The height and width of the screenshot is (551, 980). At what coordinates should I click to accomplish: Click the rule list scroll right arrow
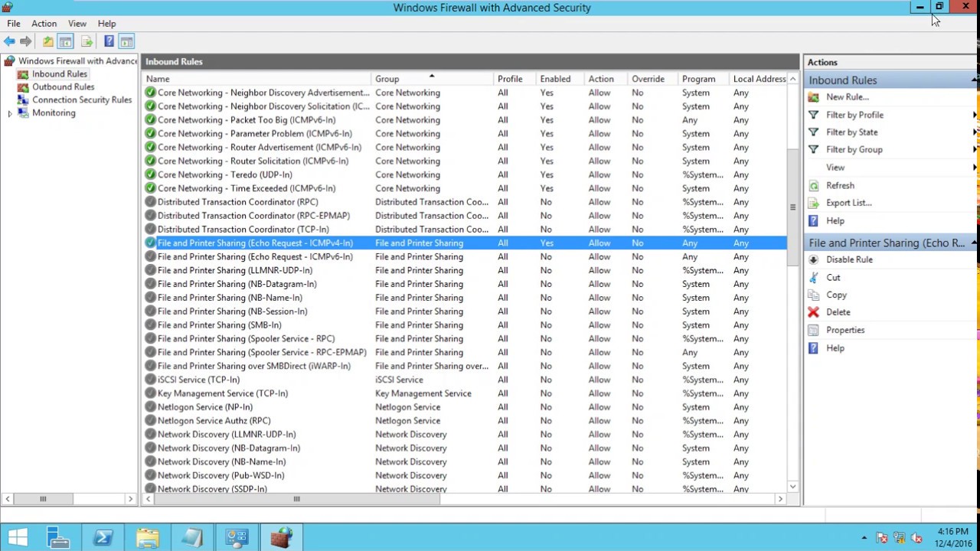[780, 499]
